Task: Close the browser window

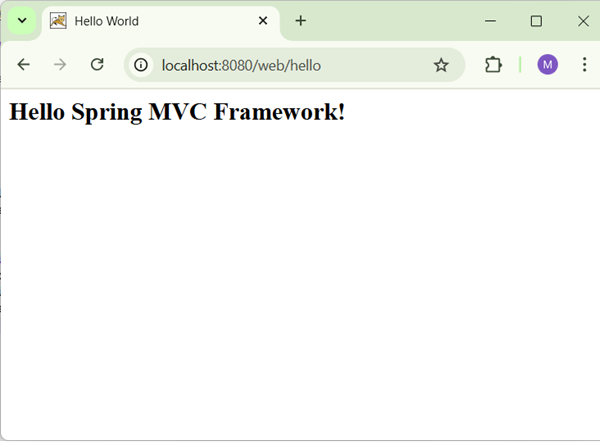Action: [583, 21]
